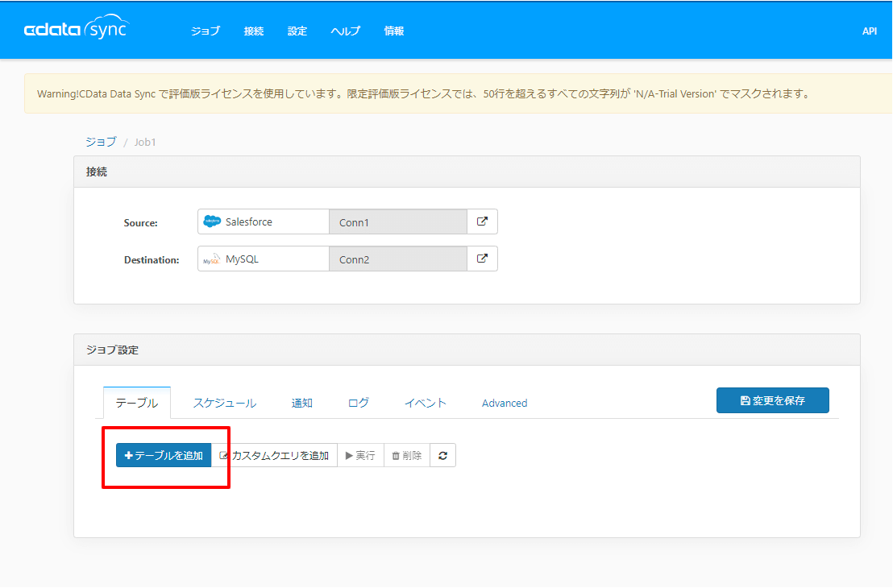Image resolution: width=893 pixels, height=588 pixels.
Task: Click the 接続 panel header
Action: pyautogui.click(x=467, y=172)
